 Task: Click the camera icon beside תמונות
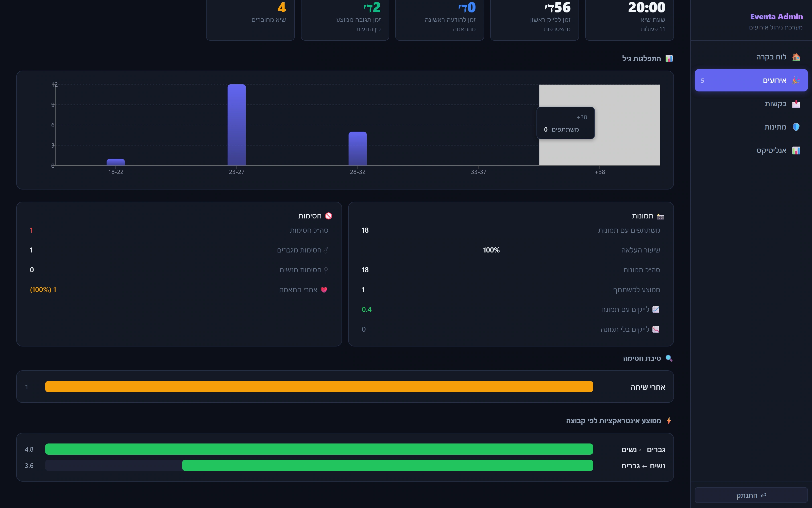click(x=660, y=216)
